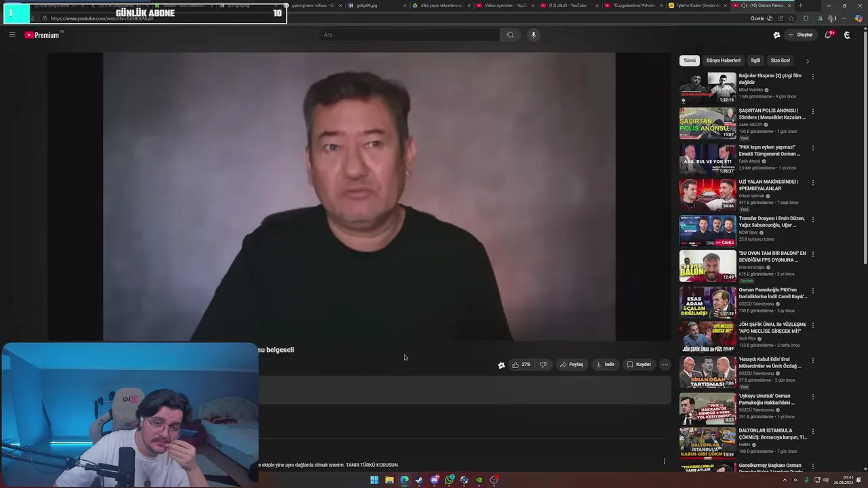Open options for ŞAŞIRTAN POLİS ANONSU video
868x488 pixels.
[x=812, y=112]
